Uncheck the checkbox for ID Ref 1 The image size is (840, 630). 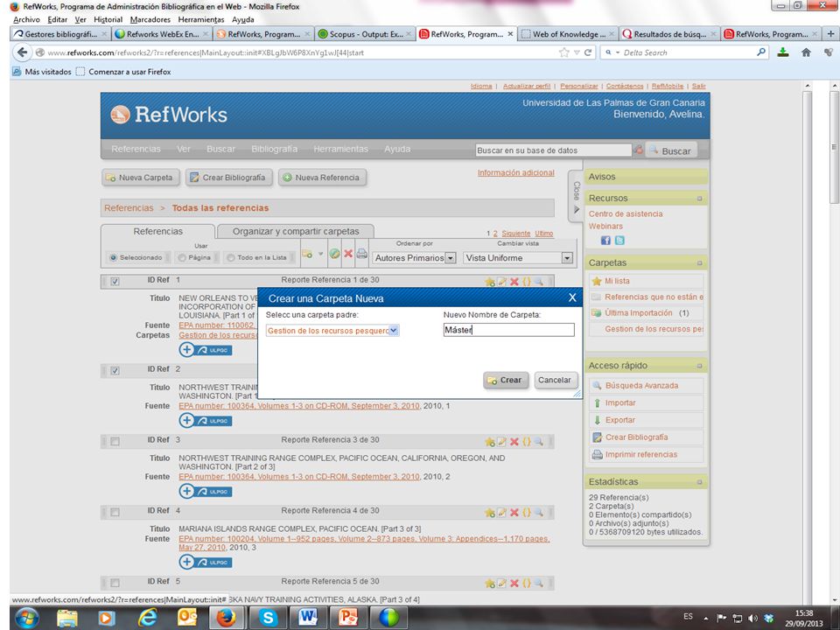(115, 281)
